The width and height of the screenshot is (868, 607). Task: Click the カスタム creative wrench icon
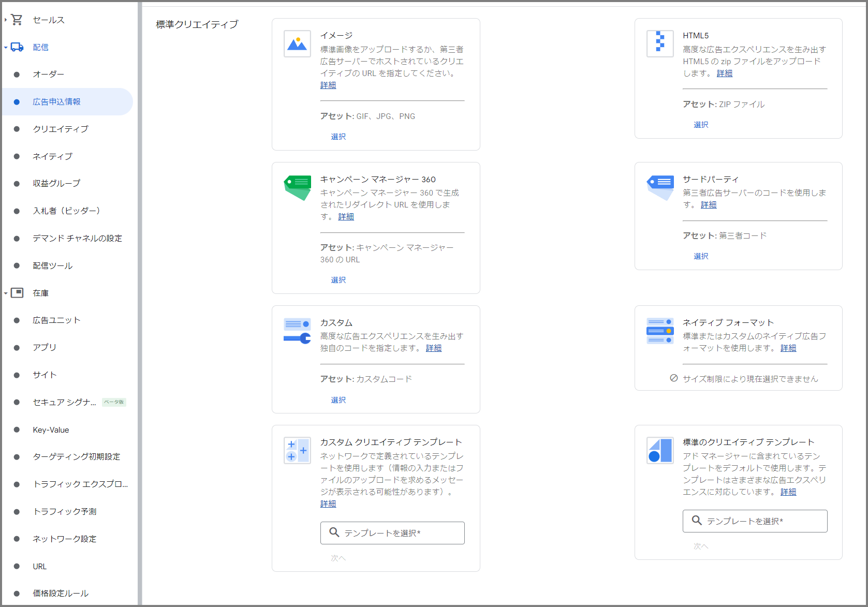click(x=297, y=331)
